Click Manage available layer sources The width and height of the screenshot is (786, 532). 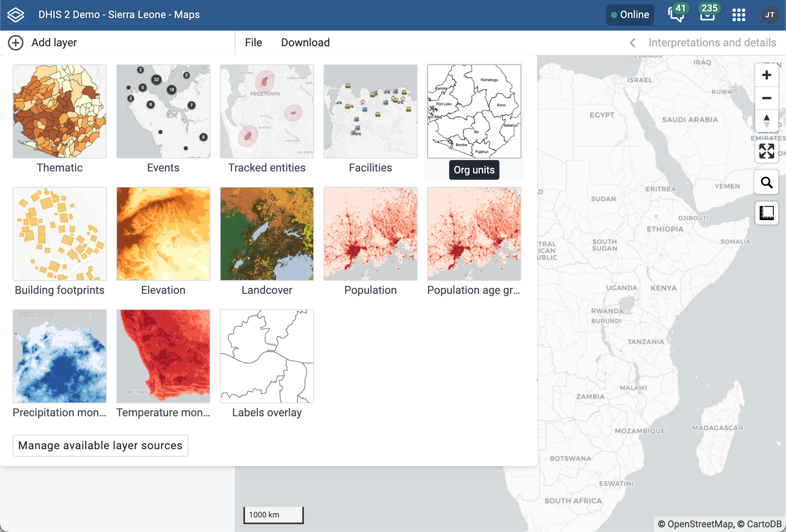point(100,446)
